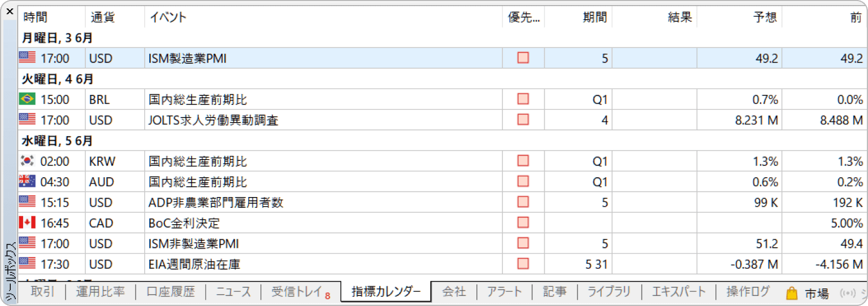Click the US flag in ISM製造業PMI row
This screenshot has width=868, height=306.
pyautogui.click(x=27, y=58)
